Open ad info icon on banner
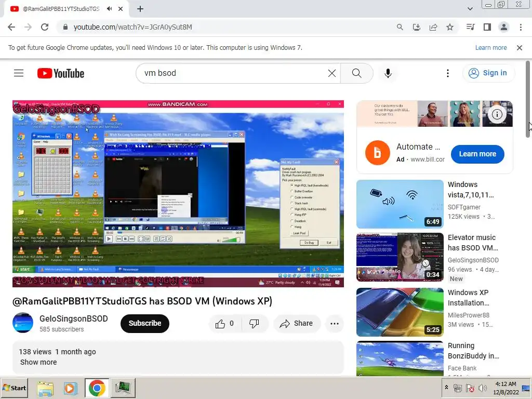532x399 pixels. [497, 114]
